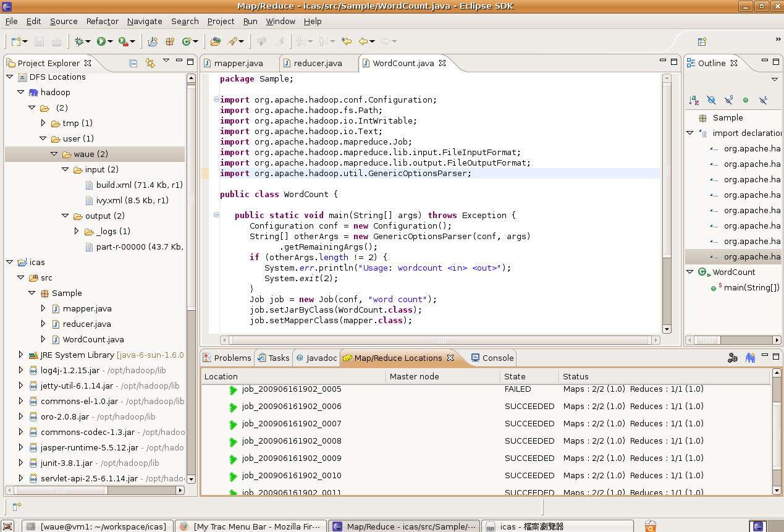Collapse the waue folder node
The width and height of the screenshot is (784, 532).
tap(54, 154)
